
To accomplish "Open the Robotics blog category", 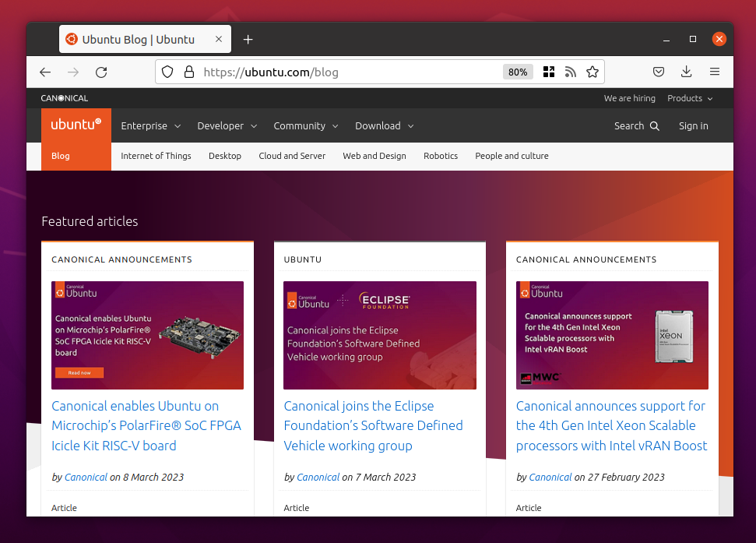I will click(441, 156).
